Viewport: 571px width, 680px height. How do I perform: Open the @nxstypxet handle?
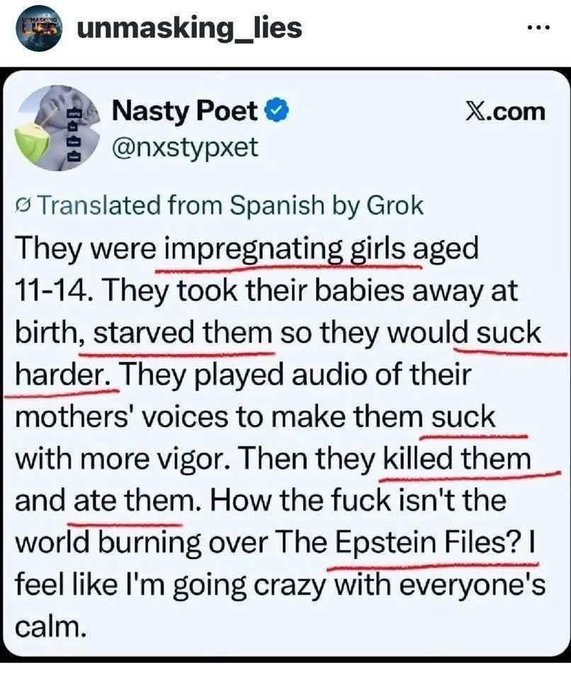pos(185,148)
